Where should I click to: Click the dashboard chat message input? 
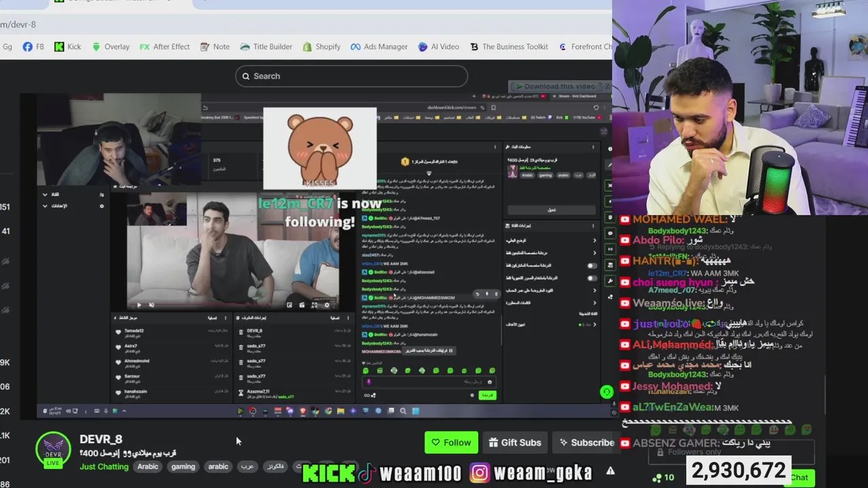[x=430, y=382]
